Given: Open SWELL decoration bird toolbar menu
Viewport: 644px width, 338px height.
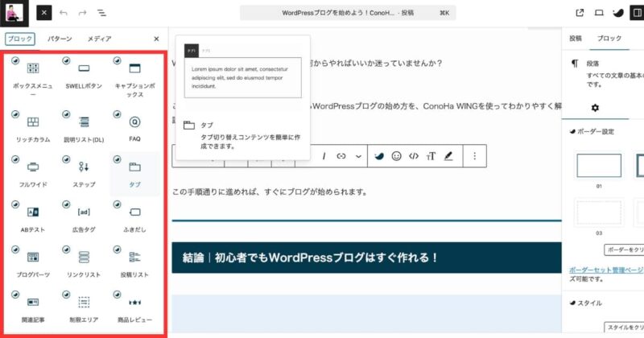Looking at the screenshot, I should [378, 156].
